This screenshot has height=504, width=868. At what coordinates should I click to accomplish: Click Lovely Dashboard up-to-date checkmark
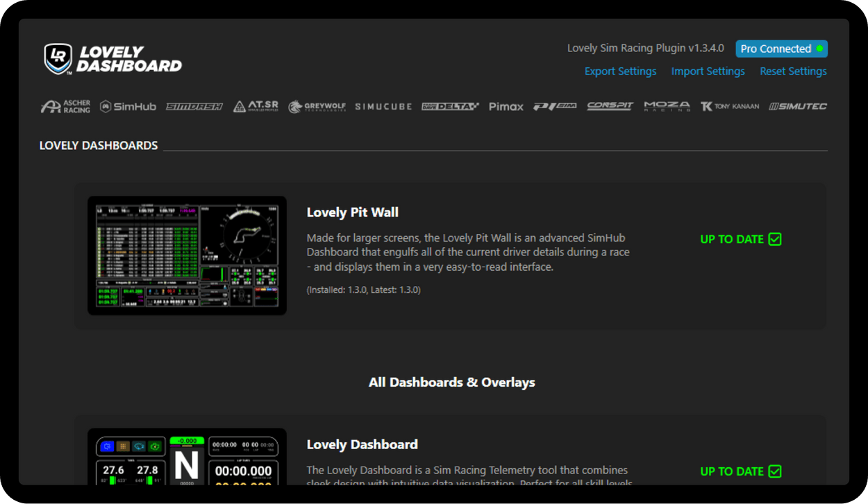tap(775, 471)
